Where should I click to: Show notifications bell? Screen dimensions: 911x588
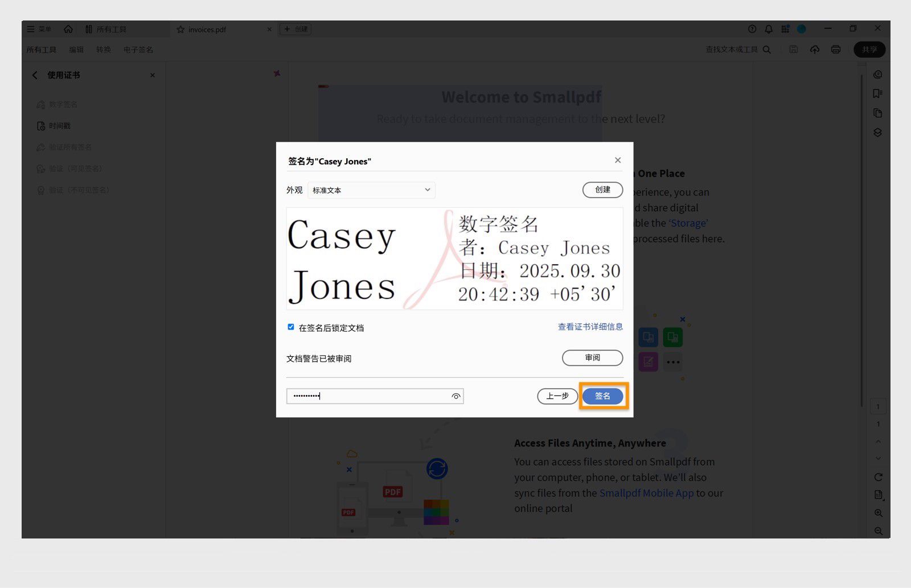(x=769, y=29)
